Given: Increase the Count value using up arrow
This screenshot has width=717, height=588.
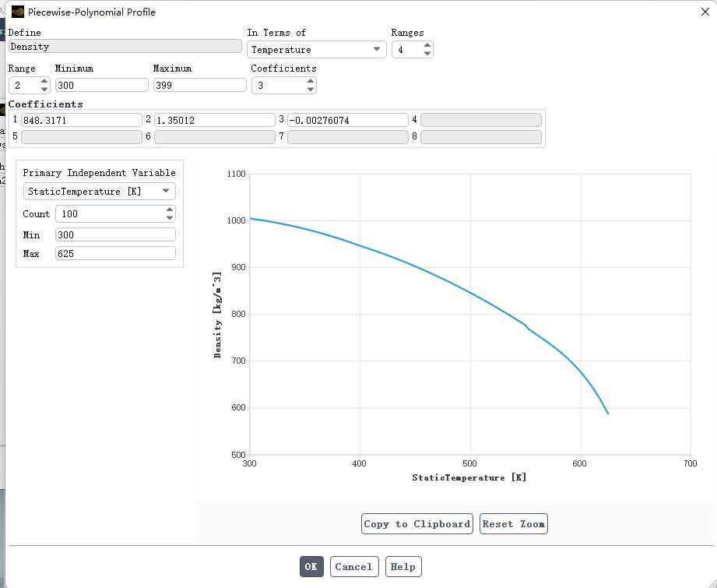Looking at the screenshot, I should click(x=170, y=209).
